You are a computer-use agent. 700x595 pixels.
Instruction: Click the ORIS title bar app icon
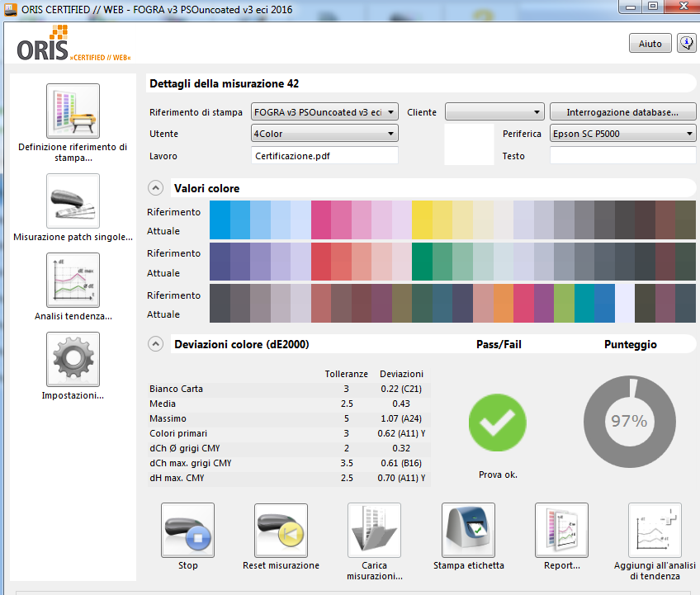click(10, 9)
